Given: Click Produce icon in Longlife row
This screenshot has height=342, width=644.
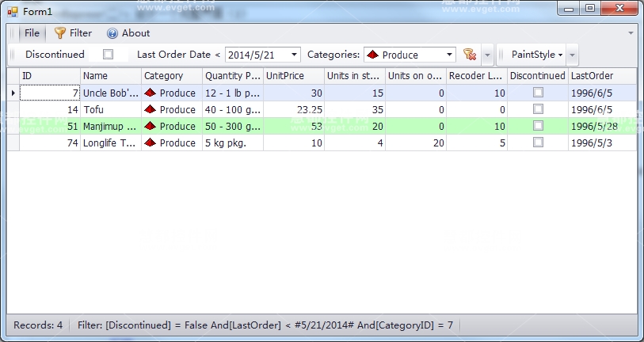Looking at the screenshot, I should coord(151,142).
